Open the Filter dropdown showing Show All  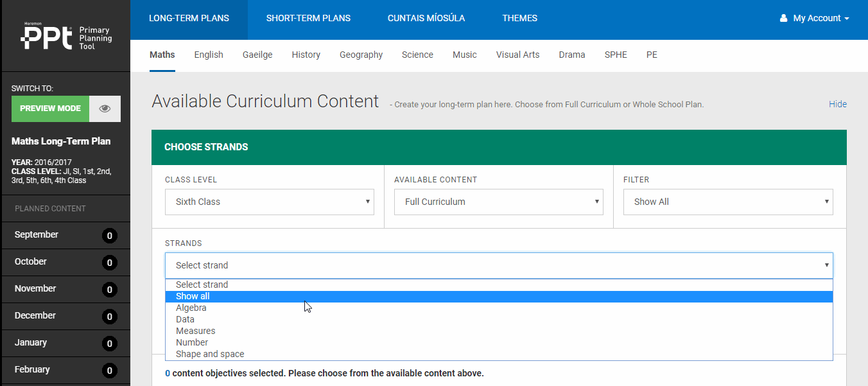(727, 202)
